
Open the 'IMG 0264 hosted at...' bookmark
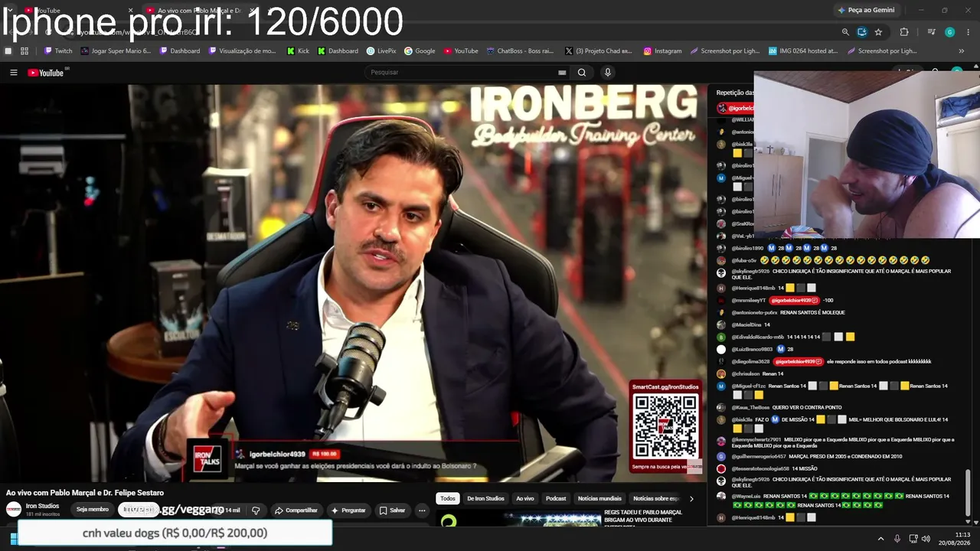click(802, 51)
